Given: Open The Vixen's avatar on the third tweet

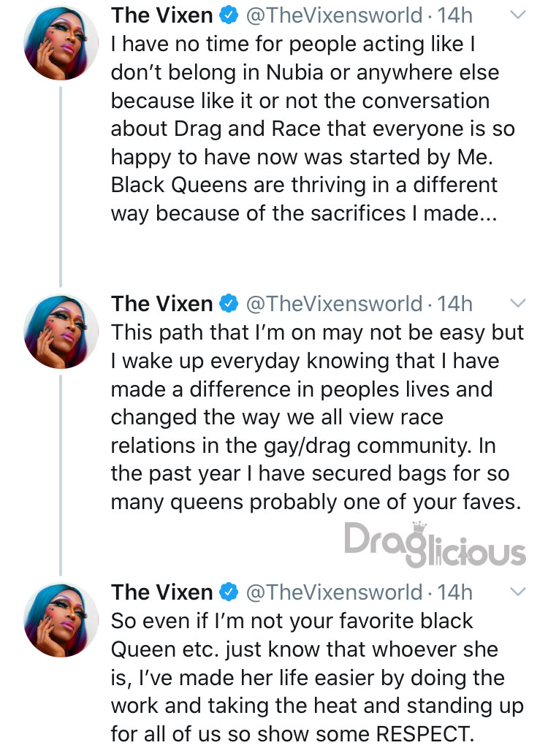Looking at the screenshot, I should click(x=61, y=619).
